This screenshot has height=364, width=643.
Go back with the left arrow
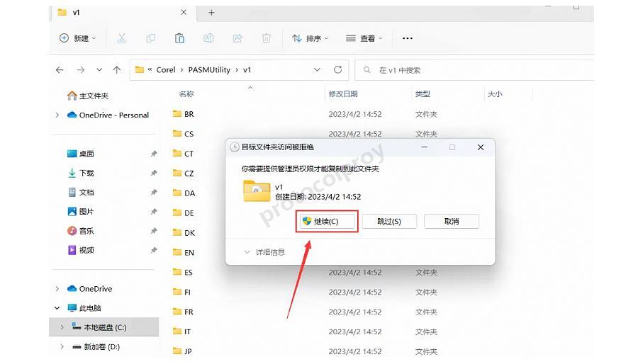coord(60,70)
